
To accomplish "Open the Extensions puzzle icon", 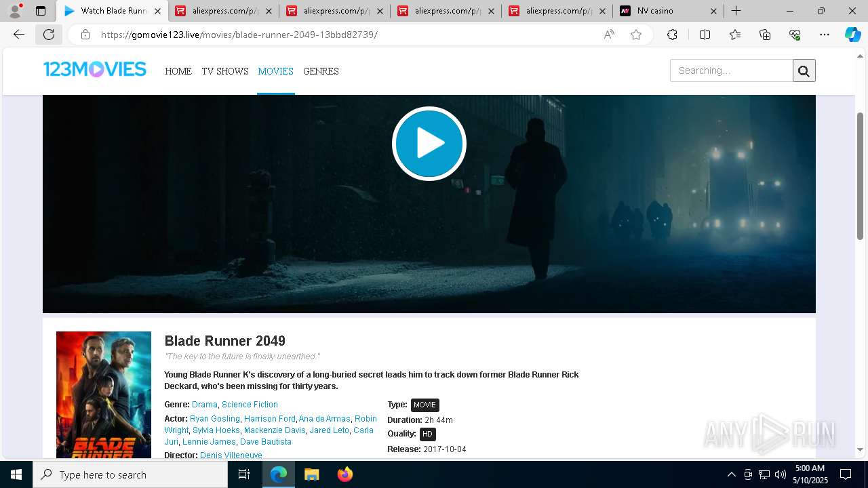I will coord(672,35).
